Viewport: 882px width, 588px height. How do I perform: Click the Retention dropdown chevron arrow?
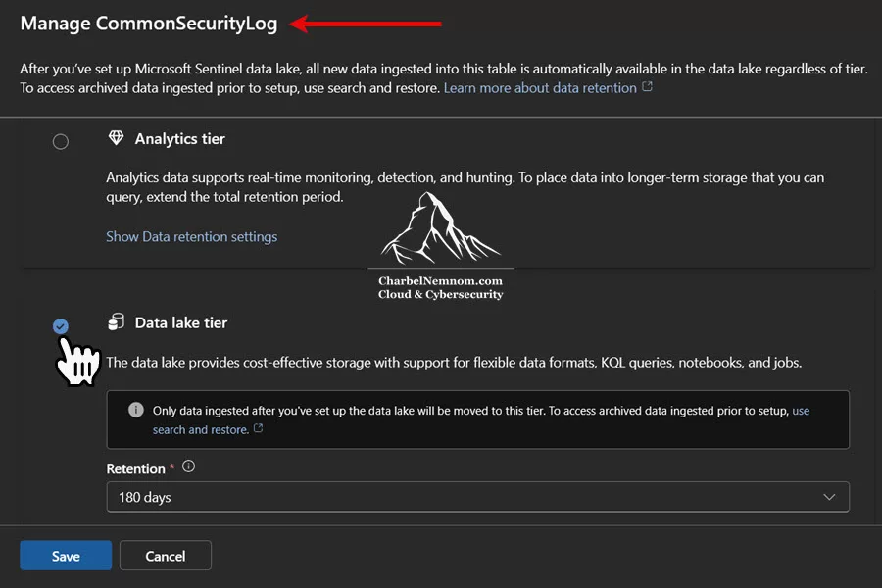pos(829,497)
